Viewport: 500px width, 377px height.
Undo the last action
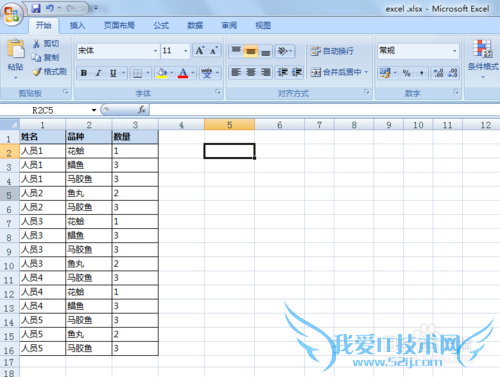point(50,8)
